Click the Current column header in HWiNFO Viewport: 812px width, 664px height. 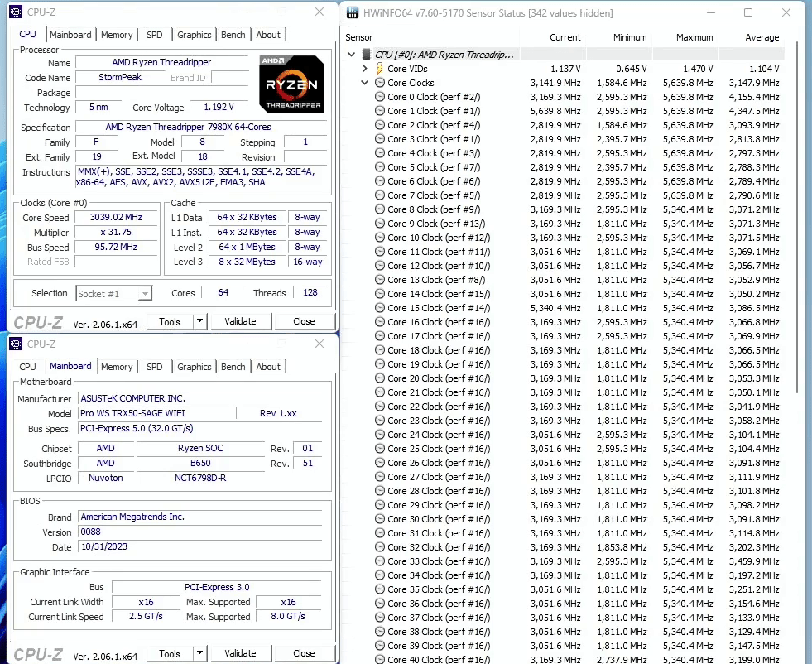[565, 37]
